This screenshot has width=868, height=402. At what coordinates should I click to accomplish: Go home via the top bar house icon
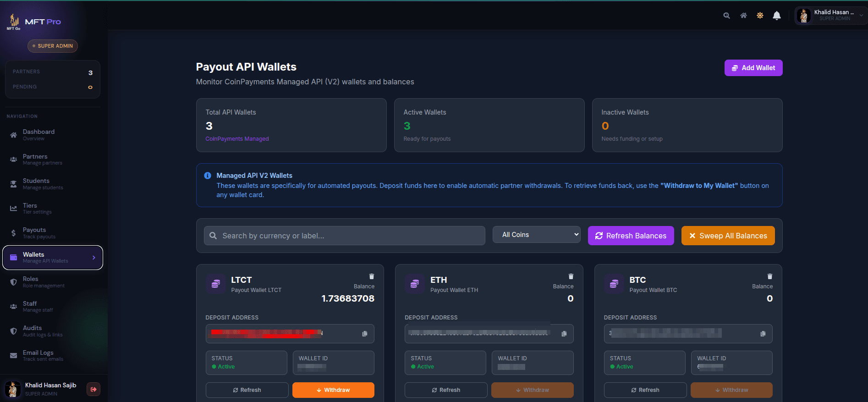(x=743, y=16)
